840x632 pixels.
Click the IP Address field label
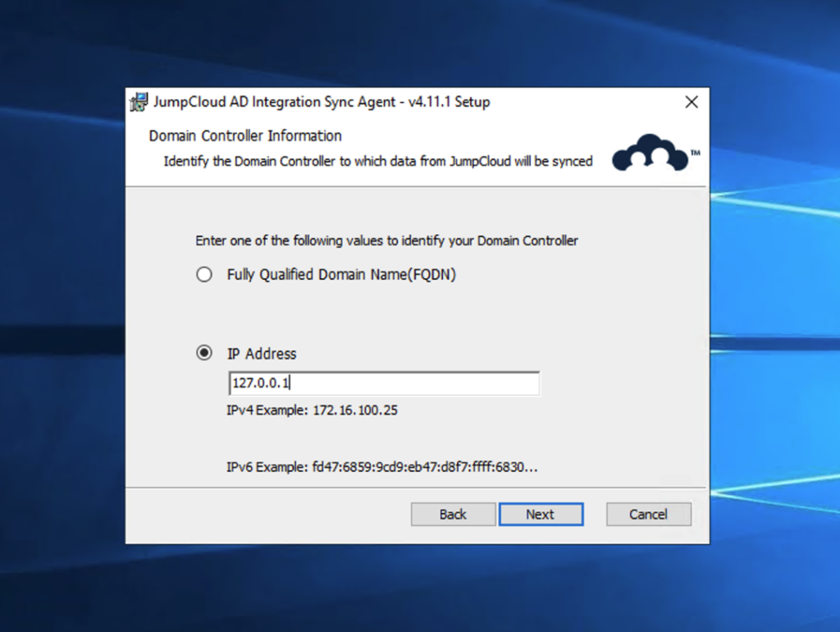pyautogui.click(x=261, y=353)
